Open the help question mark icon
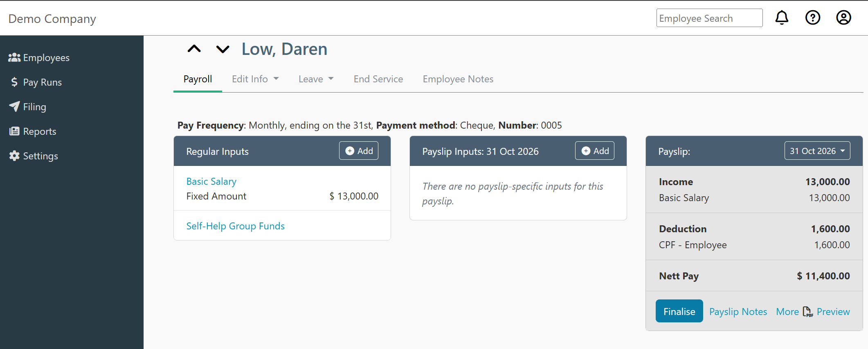Screen dimensions: 868x349 (813, 18)
